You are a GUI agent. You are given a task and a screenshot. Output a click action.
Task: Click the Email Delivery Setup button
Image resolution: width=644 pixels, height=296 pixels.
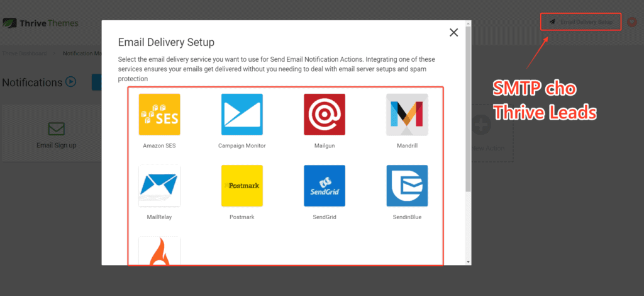pos(580,22)
